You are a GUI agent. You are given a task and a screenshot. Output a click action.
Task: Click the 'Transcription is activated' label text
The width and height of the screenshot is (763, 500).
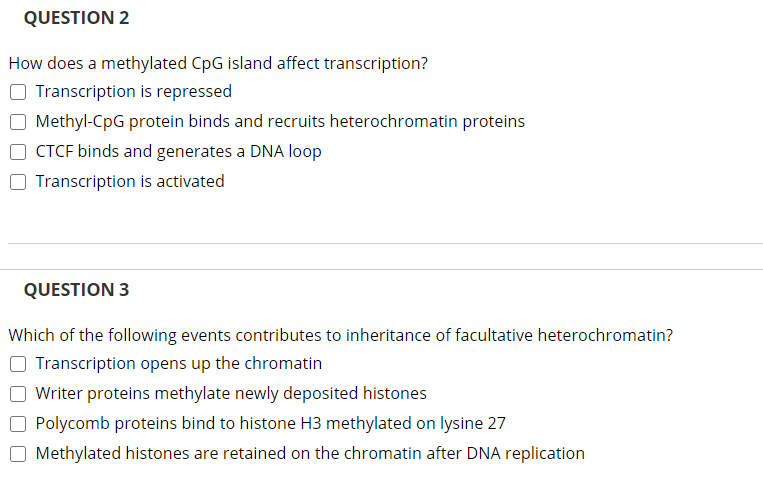coord(130,181)
